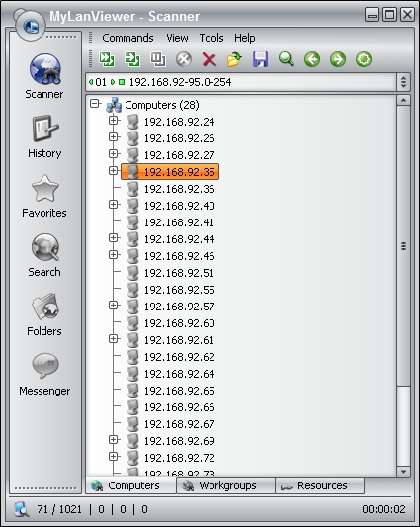Viewport: 420px width, 527px height.
Task: Click computer icon beside 192.168.92.60
Action: tap(133, 323)
